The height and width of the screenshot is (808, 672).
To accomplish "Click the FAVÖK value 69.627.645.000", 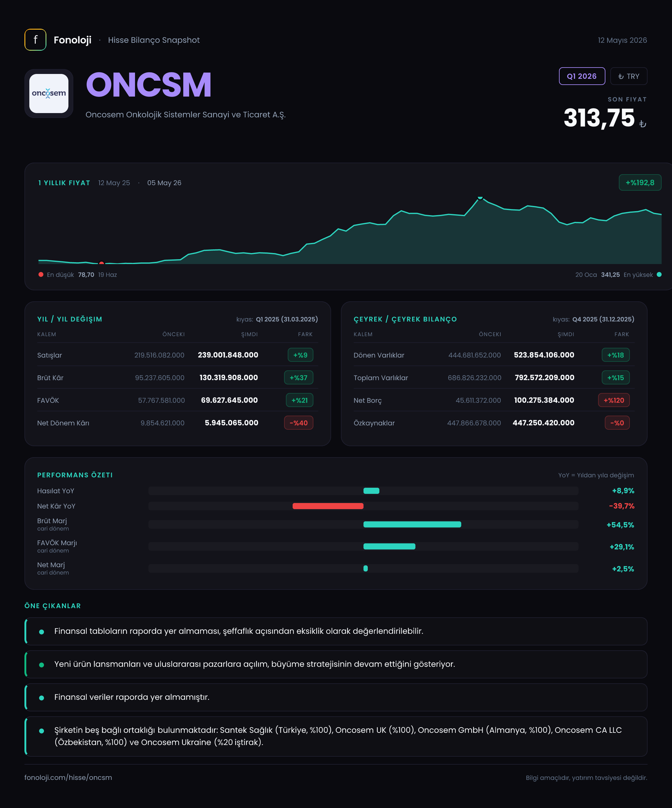I will (x=229, y=400).
